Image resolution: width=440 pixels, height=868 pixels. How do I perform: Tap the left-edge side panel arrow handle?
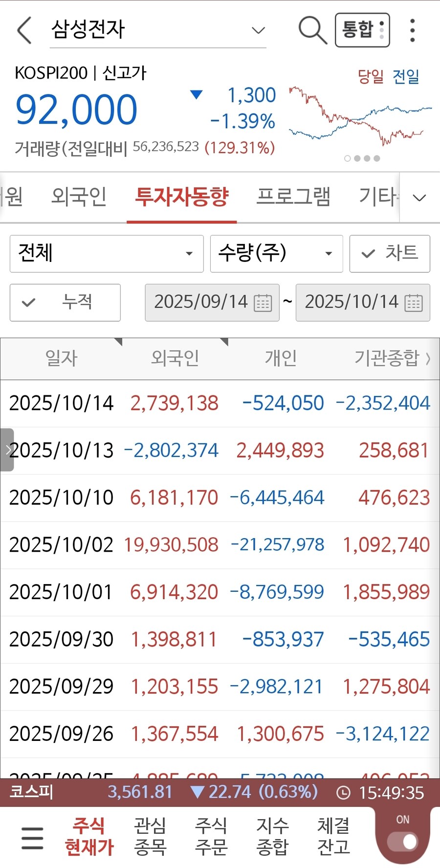(7, 450)
